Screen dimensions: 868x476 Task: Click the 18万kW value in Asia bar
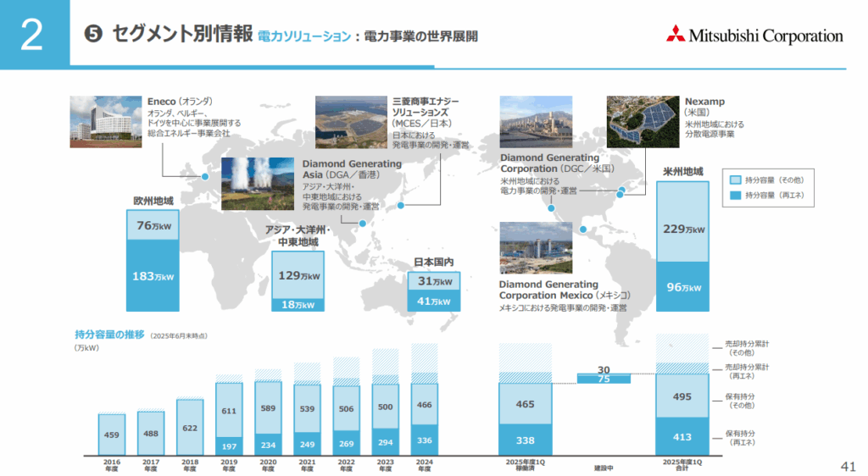(x=298, y=305)
